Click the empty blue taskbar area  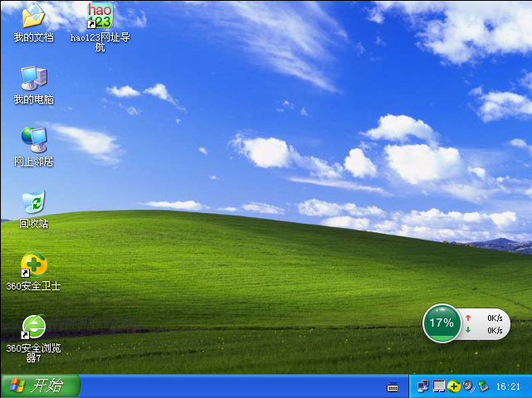coord(232,386)
